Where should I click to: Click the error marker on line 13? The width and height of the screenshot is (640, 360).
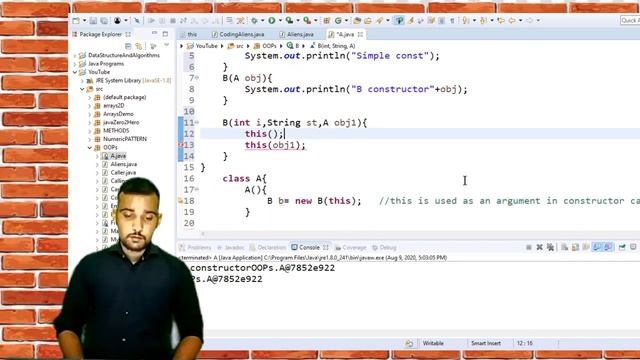click(181, 145)
